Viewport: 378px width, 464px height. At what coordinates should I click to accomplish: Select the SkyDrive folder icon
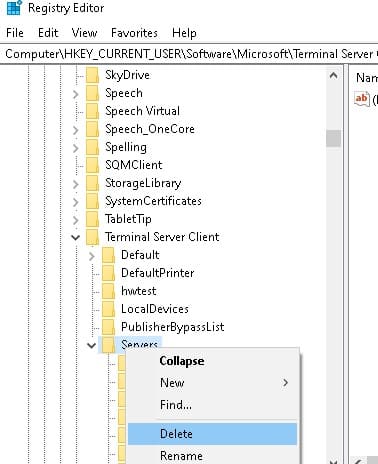tap(92, 75)
